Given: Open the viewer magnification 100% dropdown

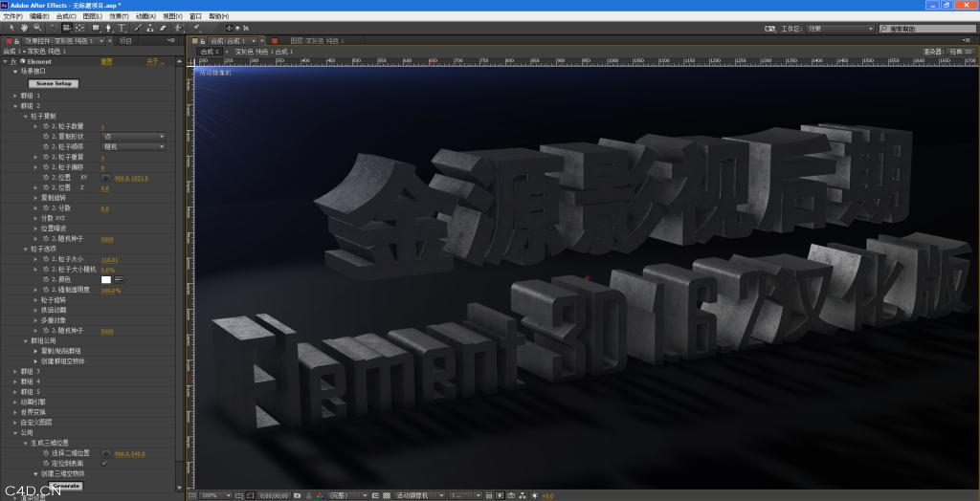Looking at the screenshot, I should (215, 495).
